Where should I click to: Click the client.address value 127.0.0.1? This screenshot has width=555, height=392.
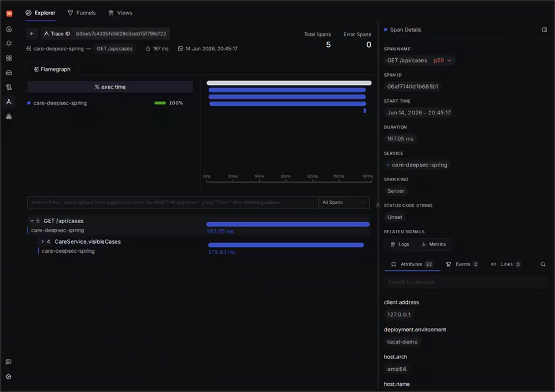(399, 314)
